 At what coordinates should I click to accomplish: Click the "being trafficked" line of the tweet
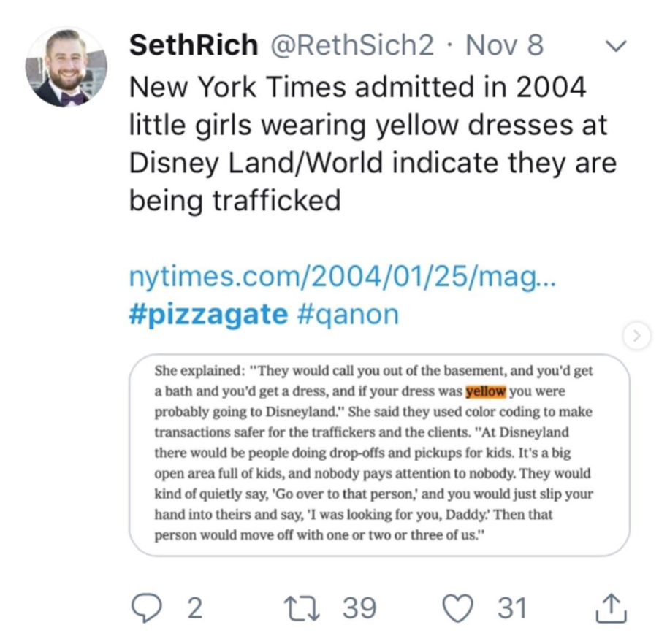click(x=235, y=199)
